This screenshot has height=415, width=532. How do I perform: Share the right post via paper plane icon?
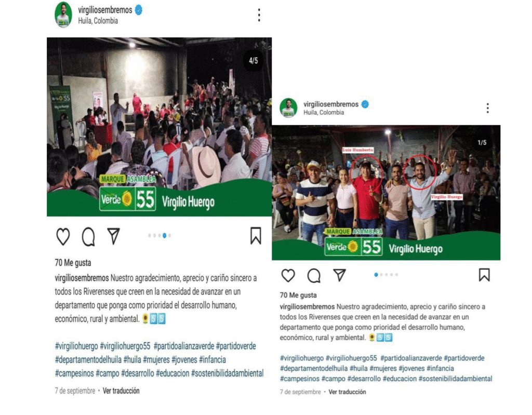pos(339,275)
